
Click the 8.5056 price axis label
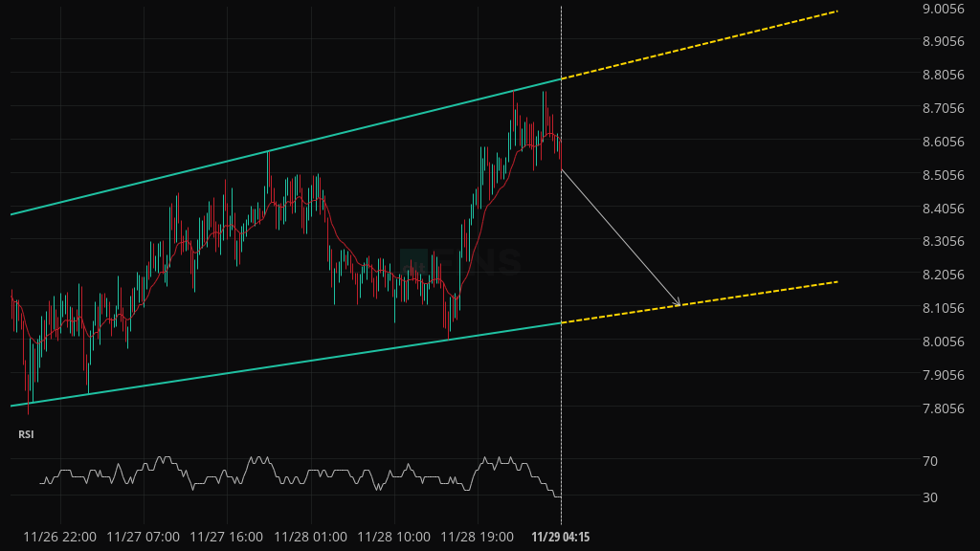coord(942,175)
